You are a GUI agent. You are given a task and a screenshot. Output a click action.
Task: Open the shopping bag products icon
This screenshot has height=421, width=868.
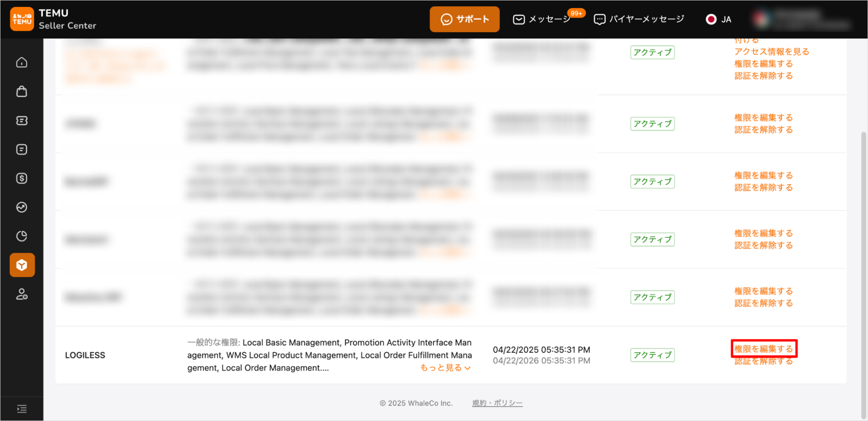22,91
